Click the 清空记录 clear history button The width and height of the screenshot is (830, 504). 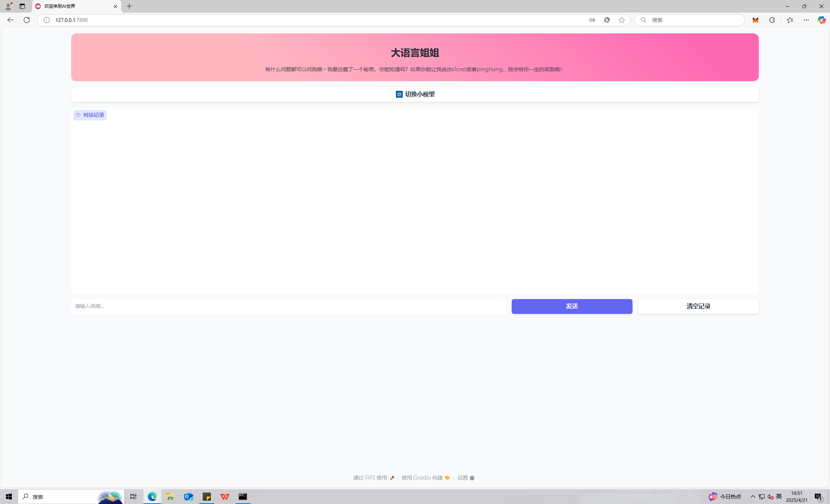pos(698,306)
